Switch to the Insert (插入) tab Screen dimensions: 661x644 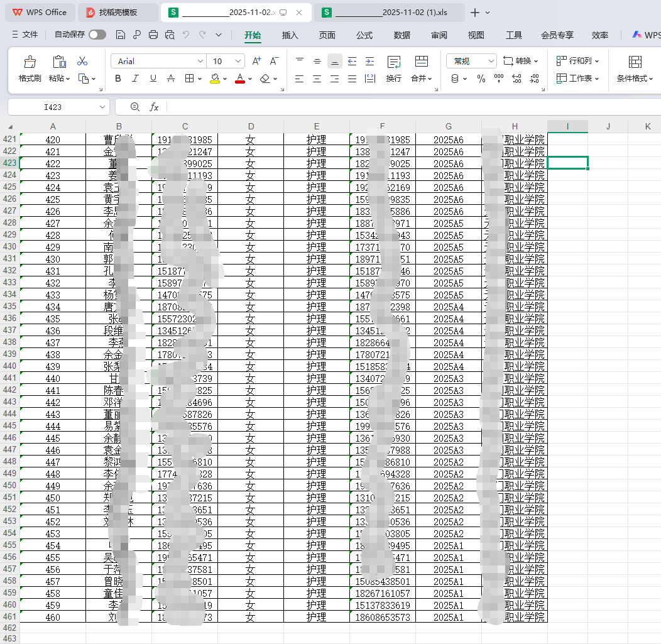(290, 35)
